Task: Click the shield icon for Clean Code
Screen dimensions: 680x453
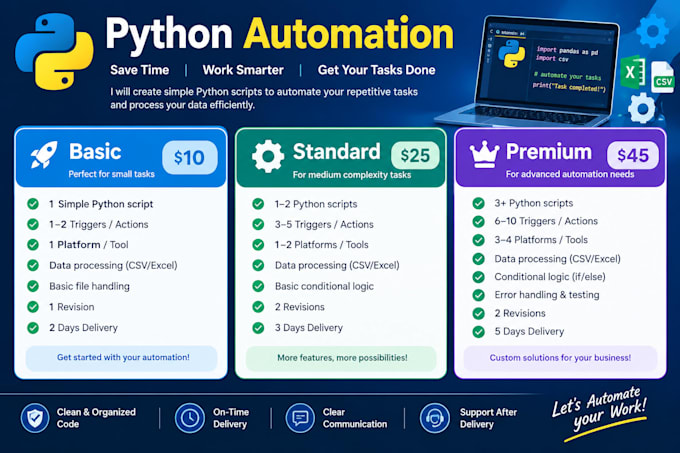Action: (35, 418)
